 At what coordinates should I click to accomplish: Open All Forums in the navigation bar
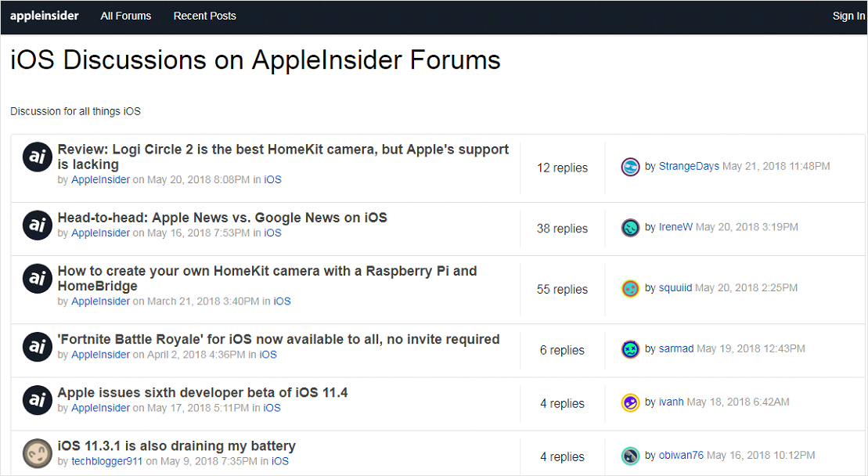pos(126,16)
